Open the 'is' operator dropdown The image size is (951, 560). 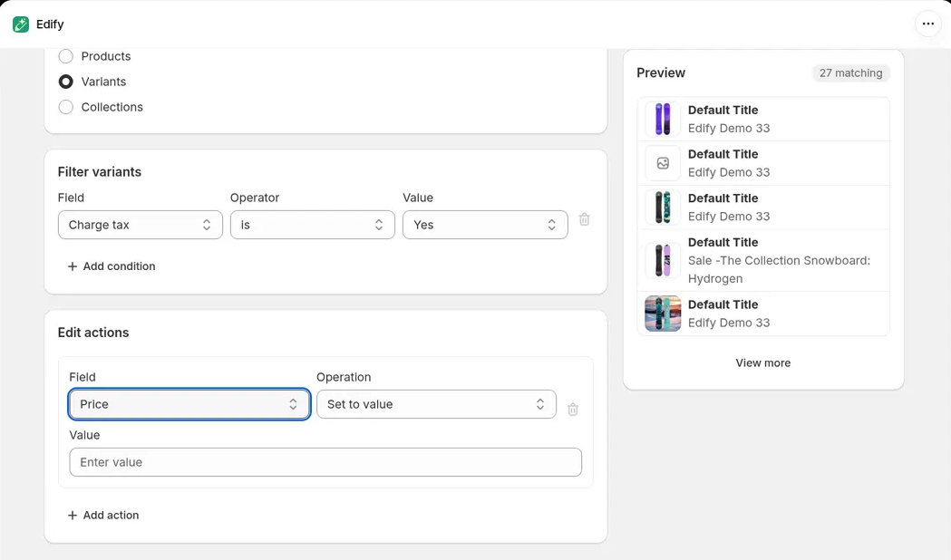313,225
